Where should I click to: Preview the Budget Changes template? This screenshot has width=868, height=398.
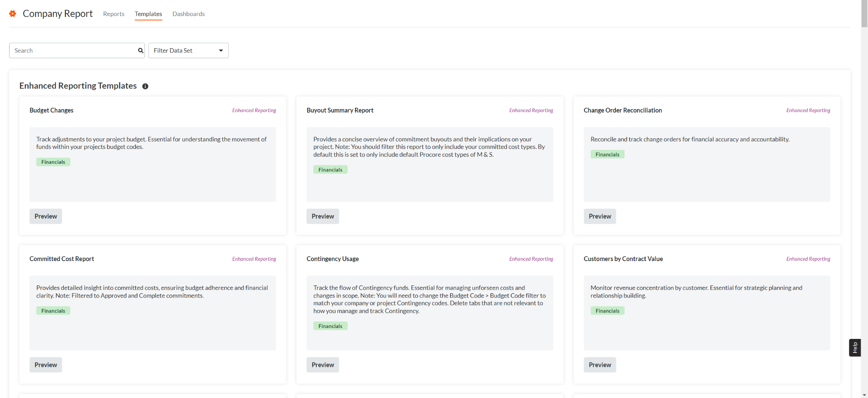(x=46, y=216)
